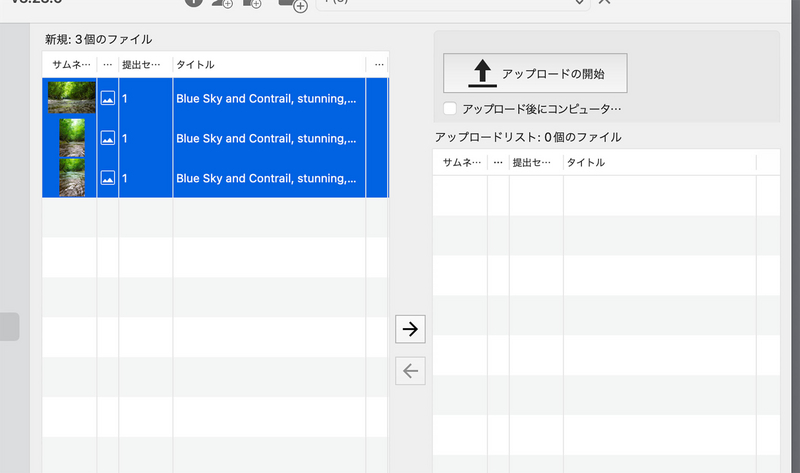Image resolution: width=800 pixels, height=473 pixels.
Task: Click second row title Blue Sky and Contrail
Action: click(266, 138)
